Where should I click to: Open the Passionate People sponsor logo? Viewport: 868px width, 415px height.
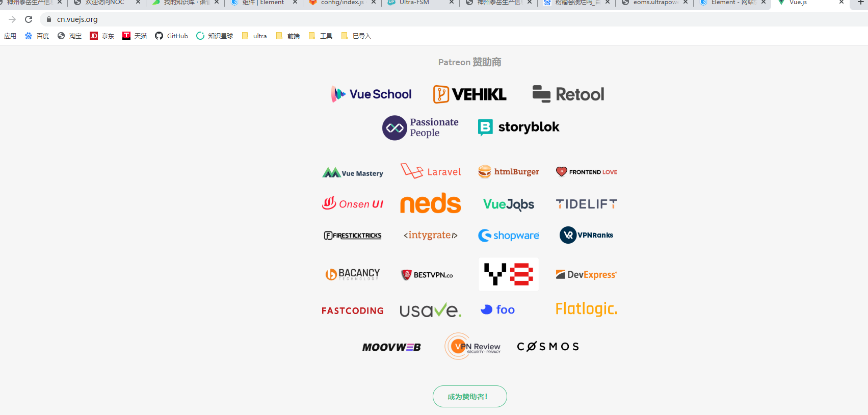420,127
